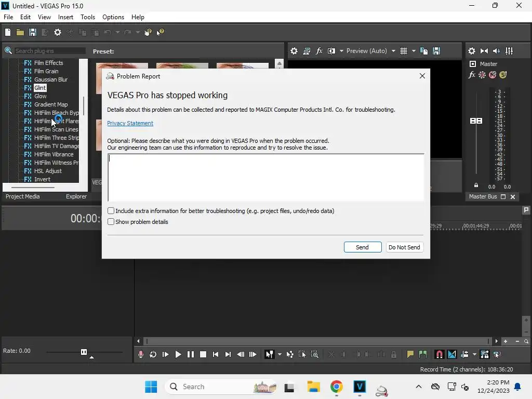532x399 pixels.
Task: Click the Record microphone button
Action: [140, 354]
